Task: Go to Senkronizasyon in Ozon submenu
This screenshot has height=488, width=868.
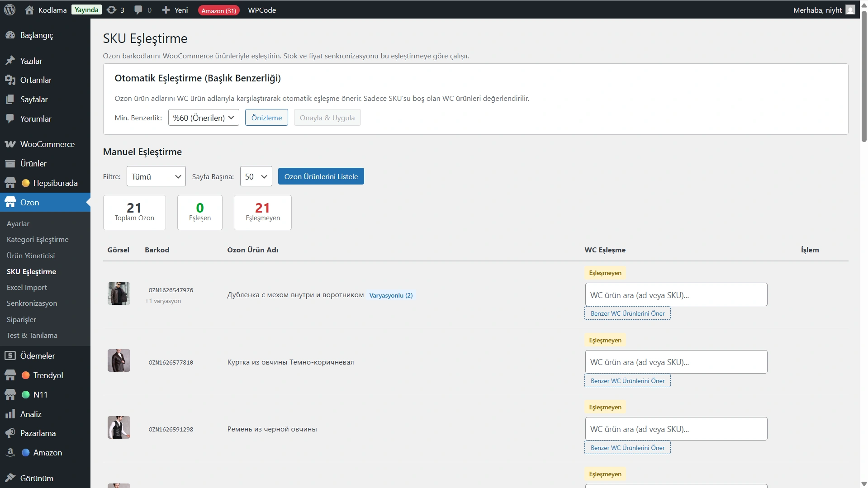Action: (32, 303)
